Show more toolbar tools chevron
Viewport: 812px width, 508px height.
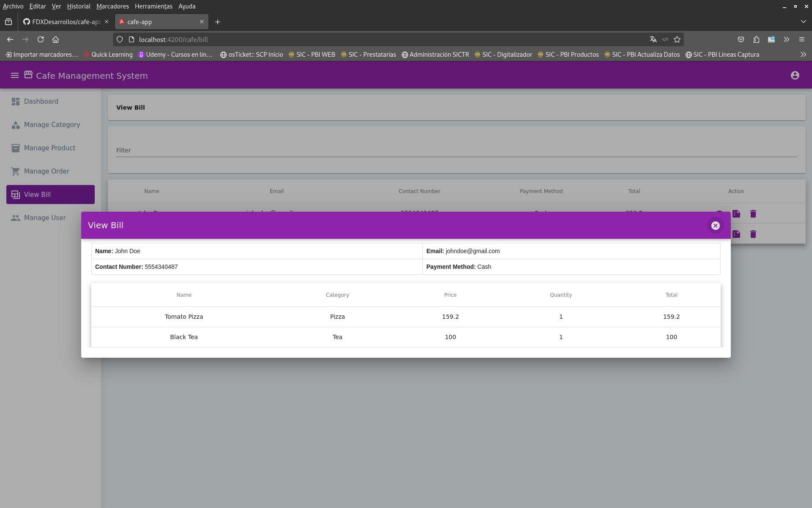coord(786,39)
